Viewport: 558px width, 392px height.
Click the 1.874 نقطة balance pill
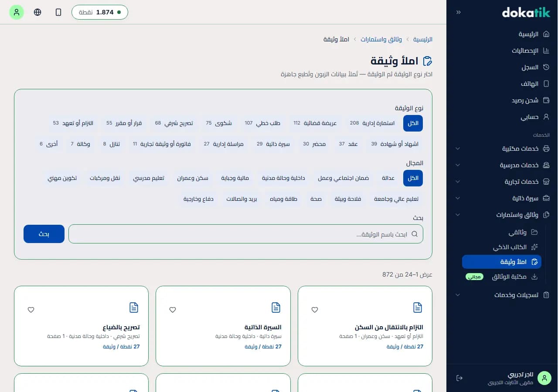point(100,12)
